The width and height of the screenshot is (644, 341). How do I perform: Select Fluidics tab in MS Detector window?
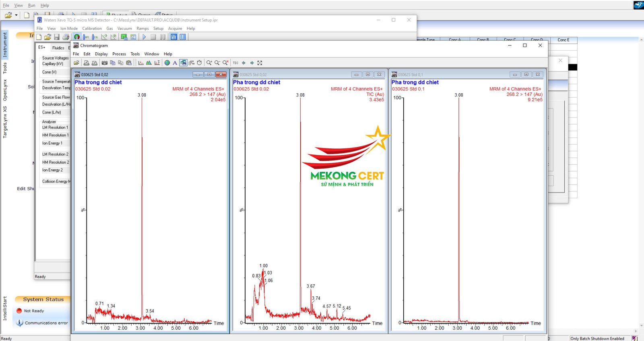pyautogui.click(x=58, y=48)
